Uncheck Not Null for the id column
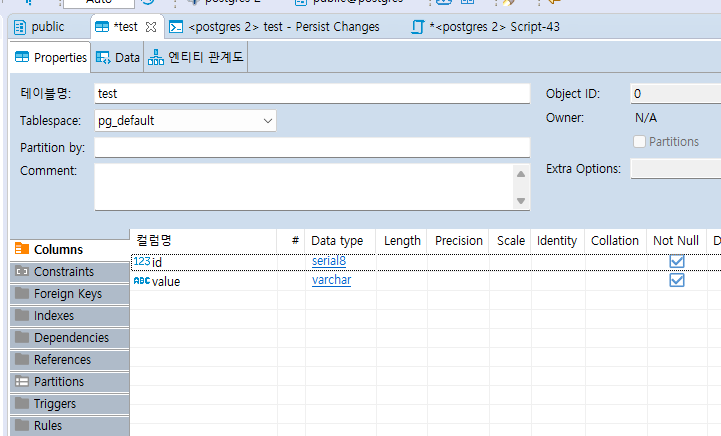 (x=677, y=261)
